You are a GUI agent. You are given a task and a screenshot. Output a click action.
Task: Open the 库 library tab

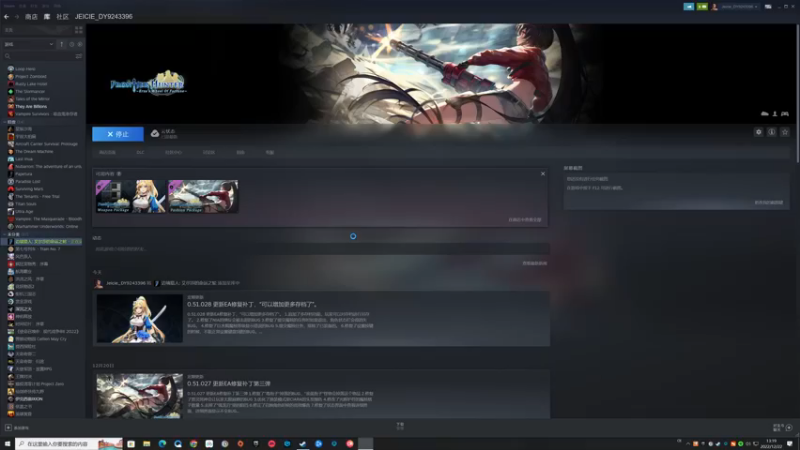click(x=47, y=17)
